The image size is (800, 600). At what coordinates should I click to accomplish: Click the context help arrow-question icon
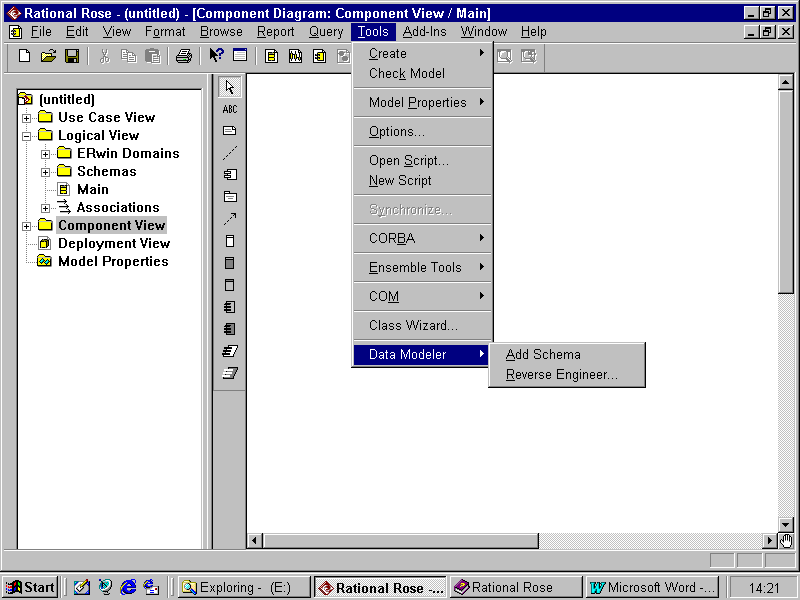tap(216, 55)
